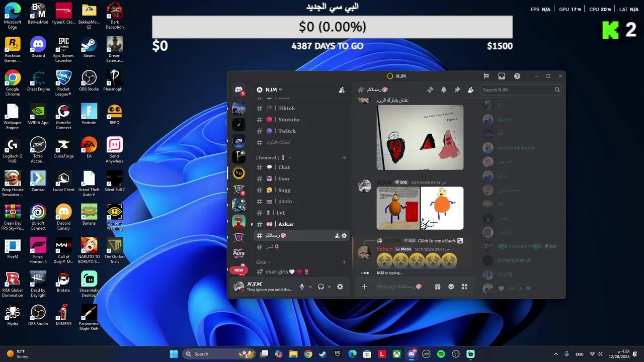Show hidden system tray icons chevron

click(556, 354)
